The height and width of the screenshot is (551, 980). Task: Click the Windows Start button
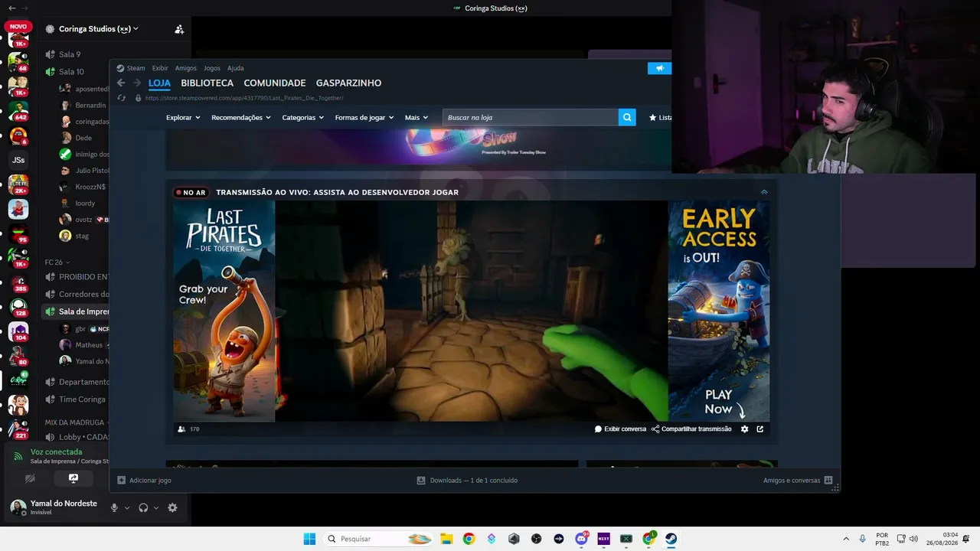(x=309, y=539)
